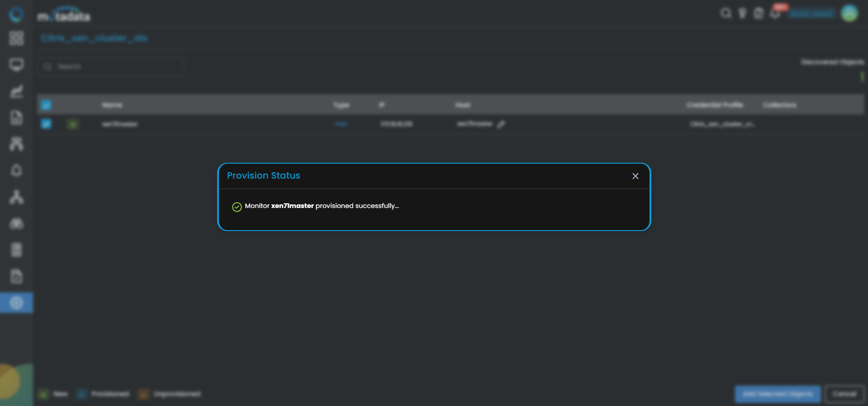The width and height of the screenshot is (868, 406).
Task: Click the "provisioned successfully" message text
Action: (x=357, y=206)
